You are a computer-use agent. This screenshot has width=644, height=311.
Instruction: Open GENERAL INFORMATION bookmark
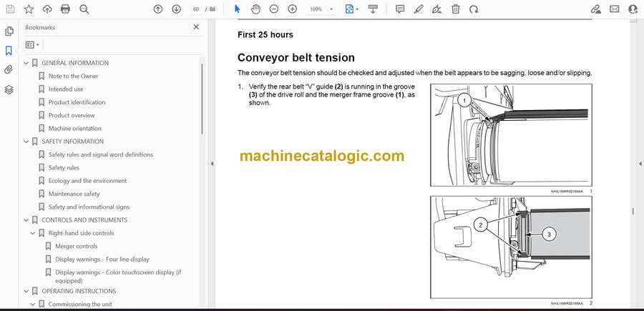pos(75,63)
